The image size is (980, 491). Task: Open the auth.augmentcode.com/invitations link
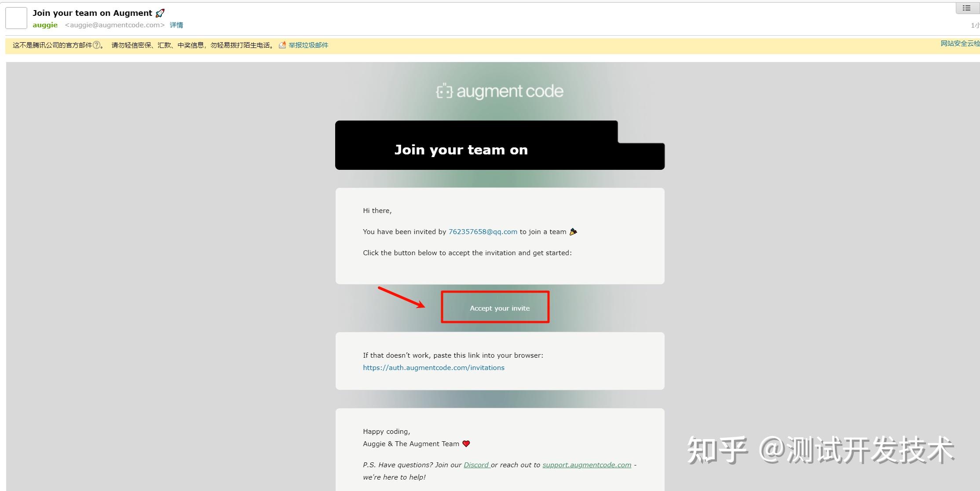click(x=433, y=367)
